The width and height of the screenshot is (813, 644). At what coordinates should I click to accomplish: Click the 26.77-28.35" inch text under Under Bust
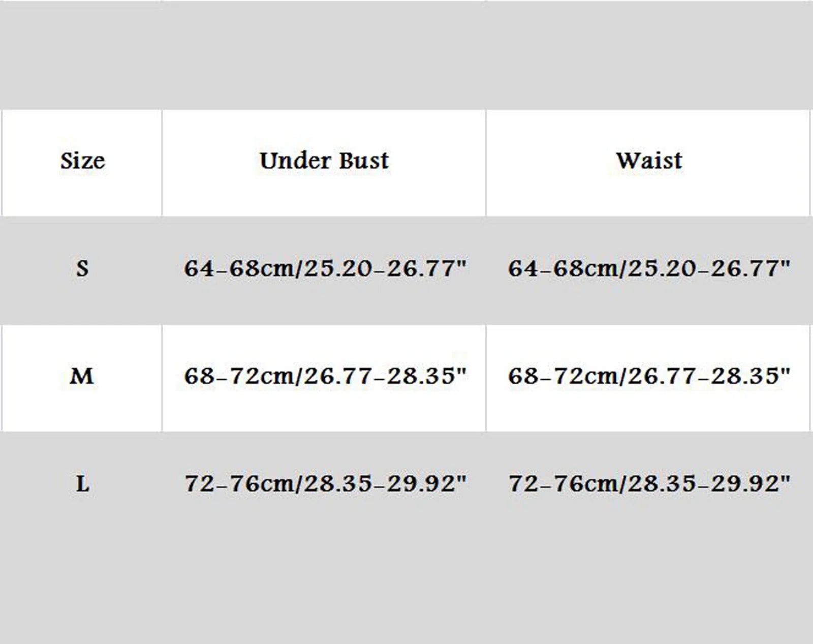point(385,376)
